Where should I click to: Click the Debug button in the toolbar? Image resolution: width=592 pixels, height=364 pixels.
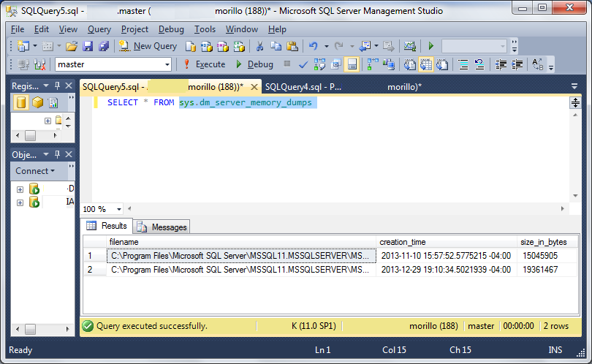254,64
